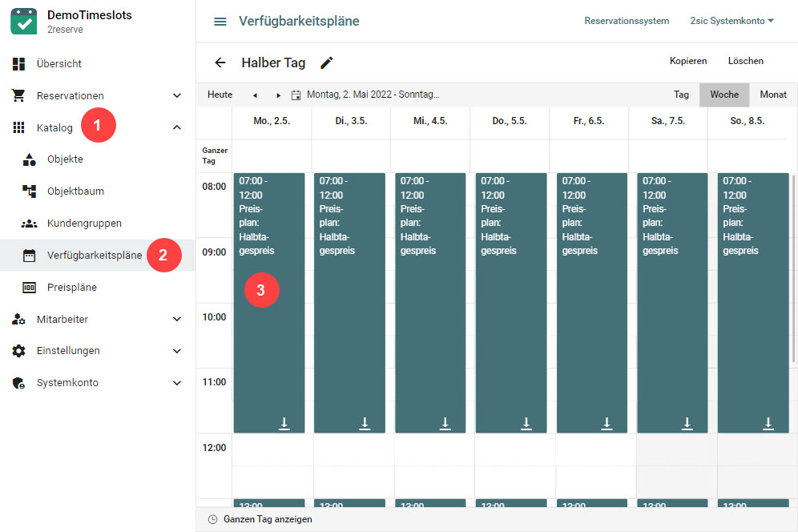
Task: Click the back arrow beside Halber Tag
Action: [220, 62]
